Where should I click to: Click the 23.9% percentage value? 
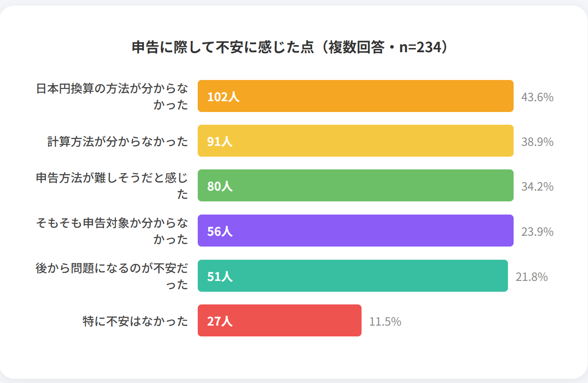537,232
